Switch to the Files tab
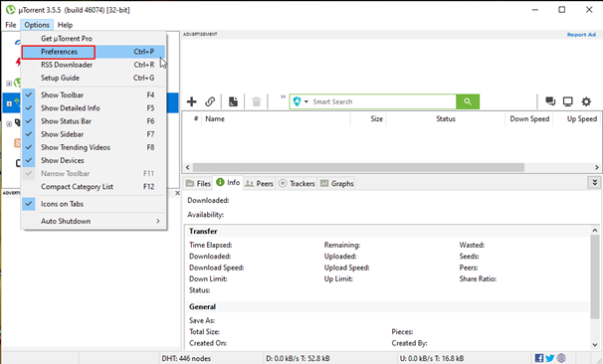Viewport: 603px width, 364px height. pos(198,183)
